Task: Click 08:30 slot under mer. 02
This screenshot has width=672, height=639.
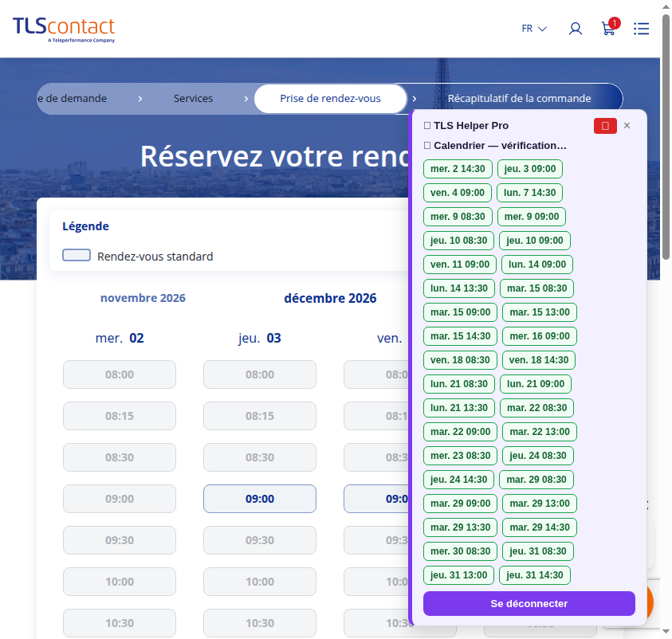Action: [120, 457]
